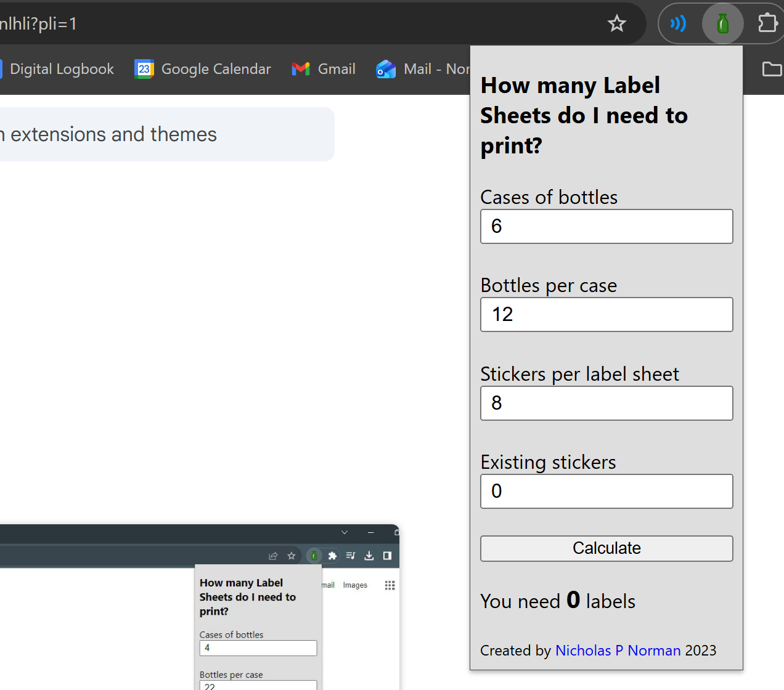This screenshot has width=784, height=690.
Task: Focus the Existing stickers input box
Action: [x=606, y=492]
